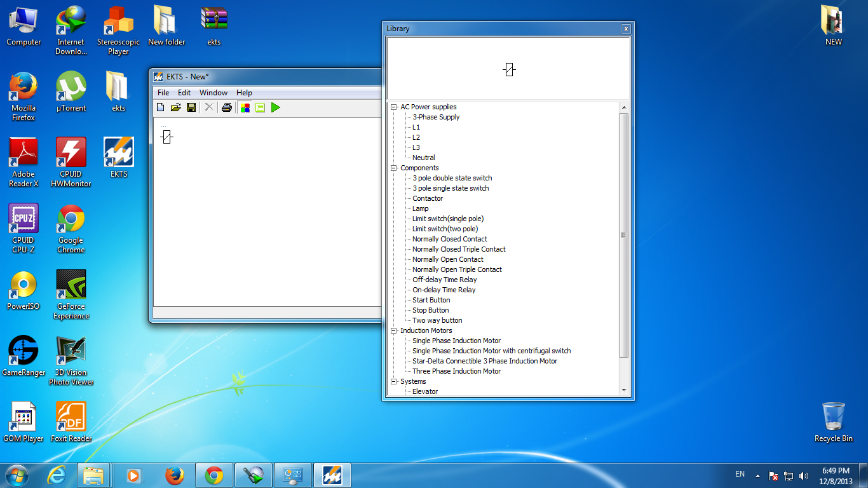The width and height of the screenshot is (868, 488).
Task: Toggle the four-color squares toolbar icon
Action: 245,107
